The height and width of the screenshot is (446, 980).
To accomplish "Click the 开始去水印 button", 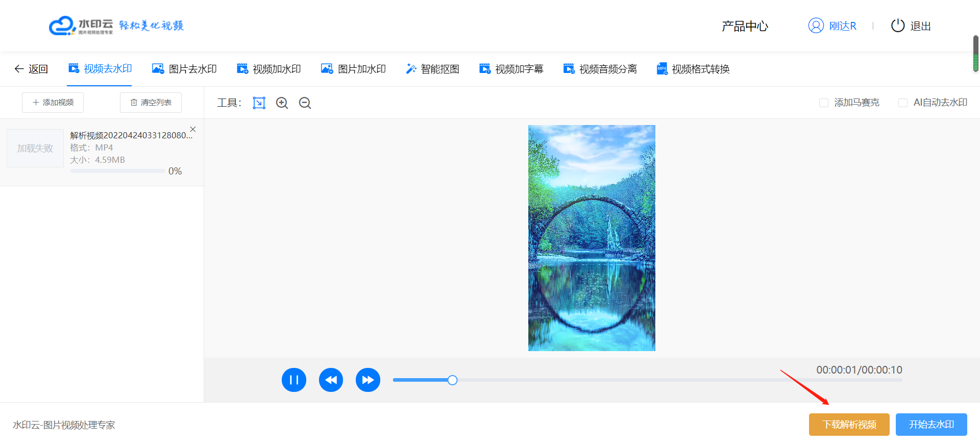I will (932, 425).
